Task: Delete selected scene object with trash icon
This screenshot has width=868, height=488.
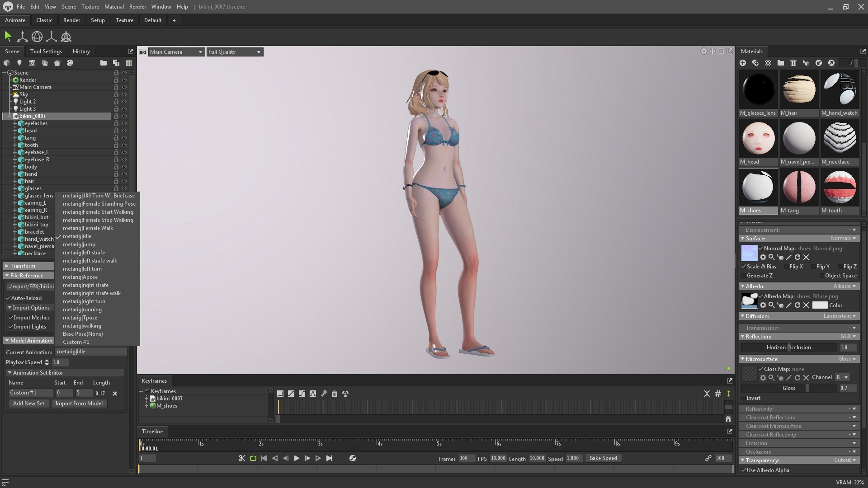Action: (x=129, y=63)
